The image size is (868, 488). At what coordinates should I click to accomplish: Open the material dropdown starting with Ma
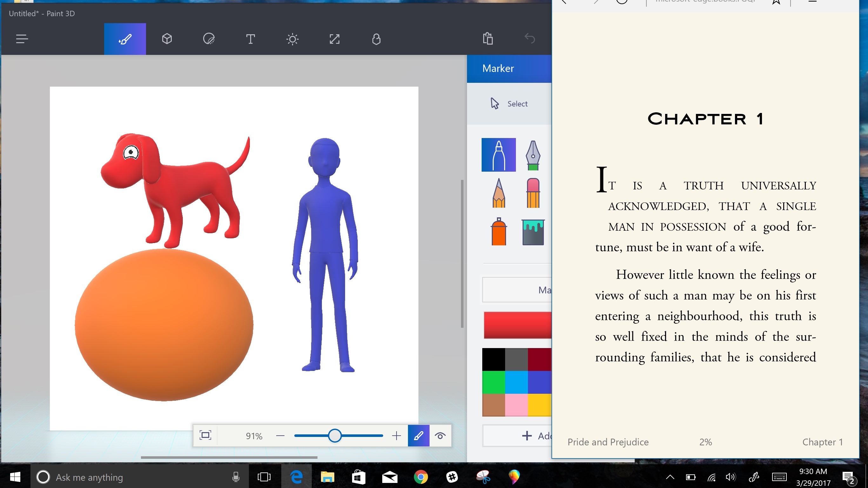tap(517, 290)
